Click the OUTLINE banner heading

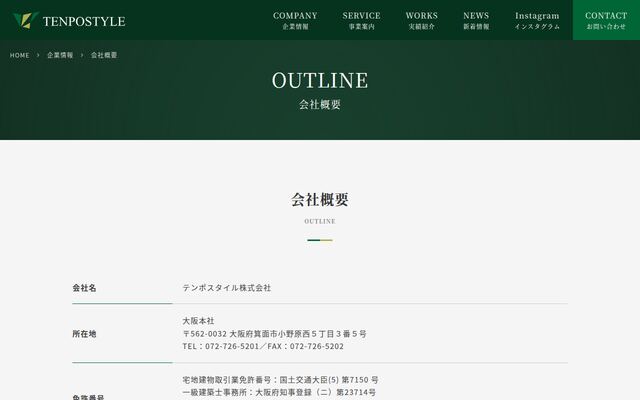click(320, 80)
